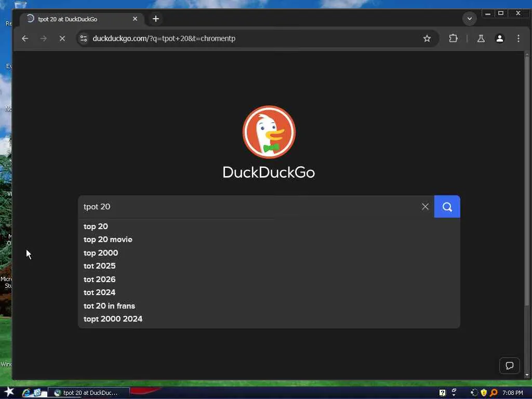Open site information for duckduckgo.com
The height and width of the screenshot is (399, 532).
(x=84, y=38)
